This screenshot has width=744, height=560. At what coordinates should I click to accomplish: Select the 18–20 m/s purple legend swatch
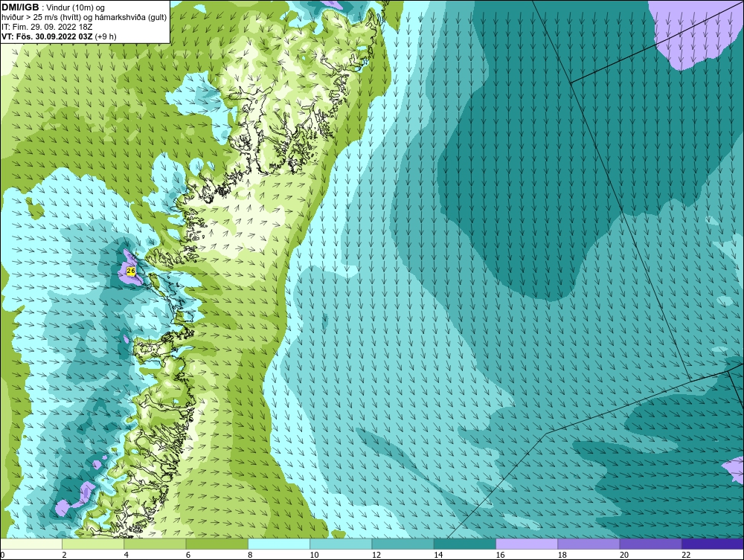pyautogui.click(x=589, y=544)
